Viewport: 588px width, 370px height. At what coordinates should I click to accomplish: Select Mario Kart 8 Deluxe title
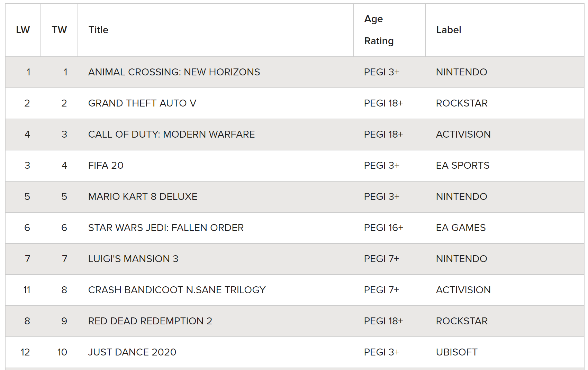click(x=143, y=197)
